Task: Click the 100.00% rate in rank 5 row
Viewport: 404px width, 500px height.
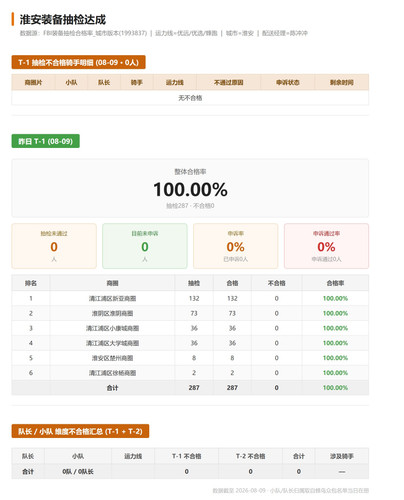Action: click(x=335, y=358)
